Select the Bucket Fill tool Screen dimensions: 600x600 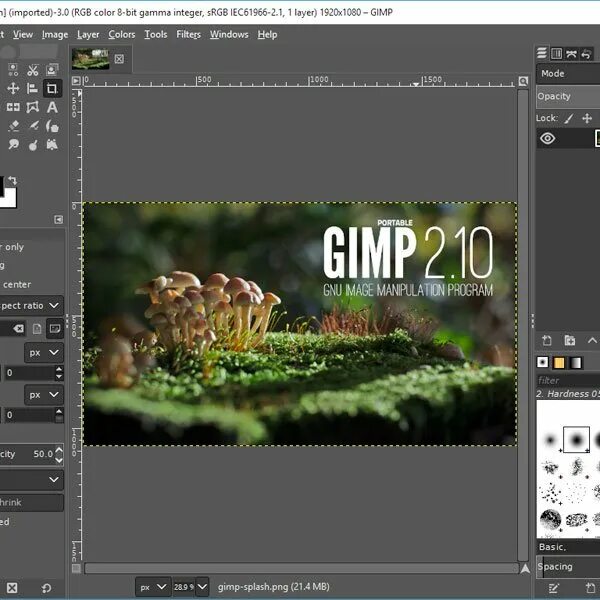pyautogui.click(x=52, y=126)
